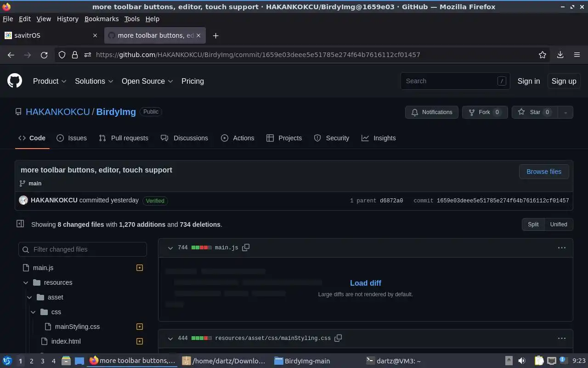588x368 pixels.
Task: Focus the Filter changed files field
Action: point(83,249)
